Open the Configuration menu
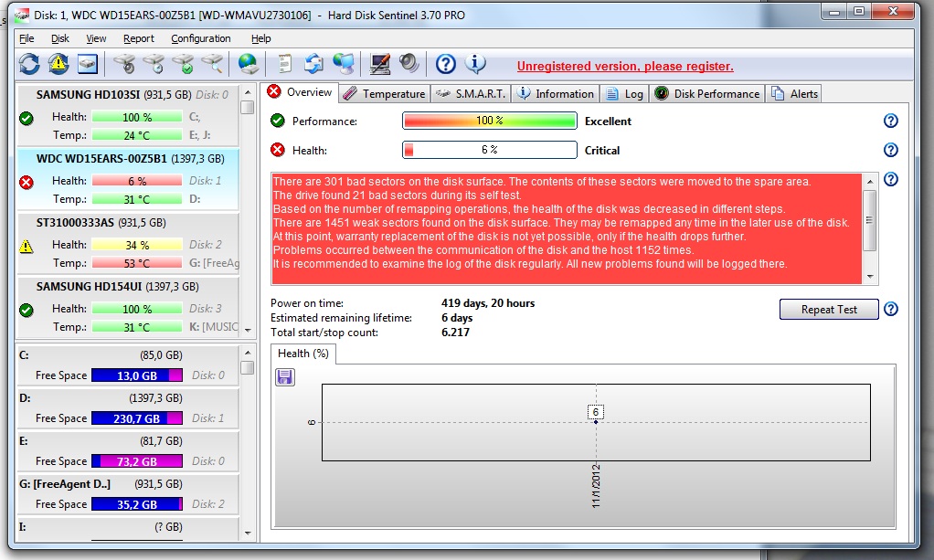 201,38
